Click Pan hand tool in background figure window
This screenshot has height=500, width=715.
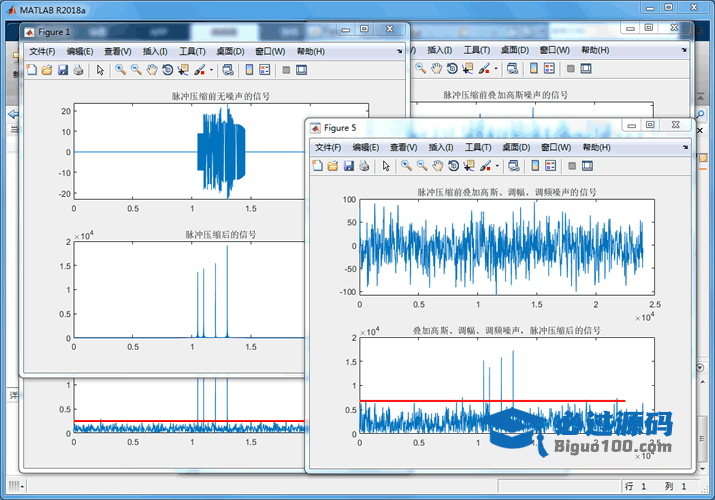pos(436,69)
